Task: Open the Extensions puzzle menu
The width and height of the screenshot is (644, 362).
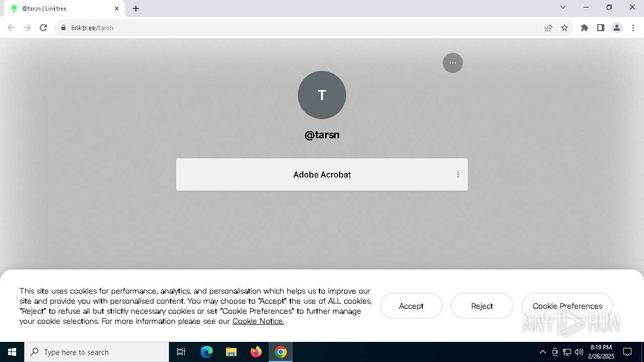Action: pos(585,28)
